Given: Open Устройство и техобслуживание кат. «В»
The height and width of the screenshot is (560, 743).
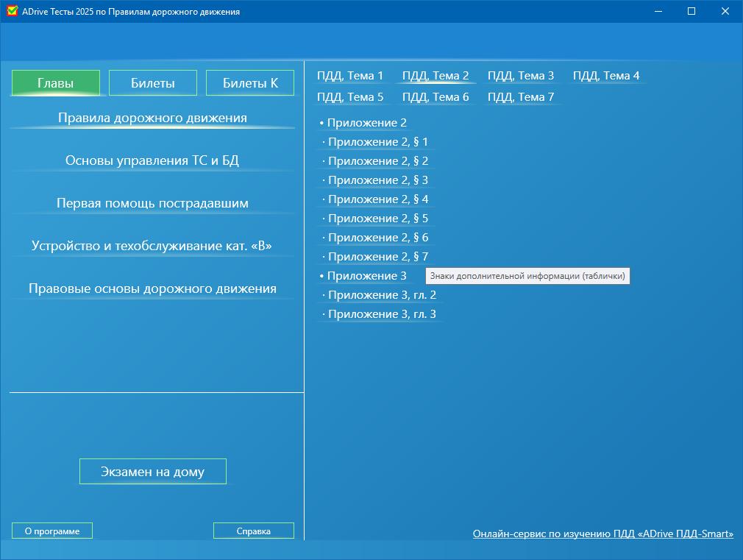Looking at the screenshot, I should tap(152, 246).
